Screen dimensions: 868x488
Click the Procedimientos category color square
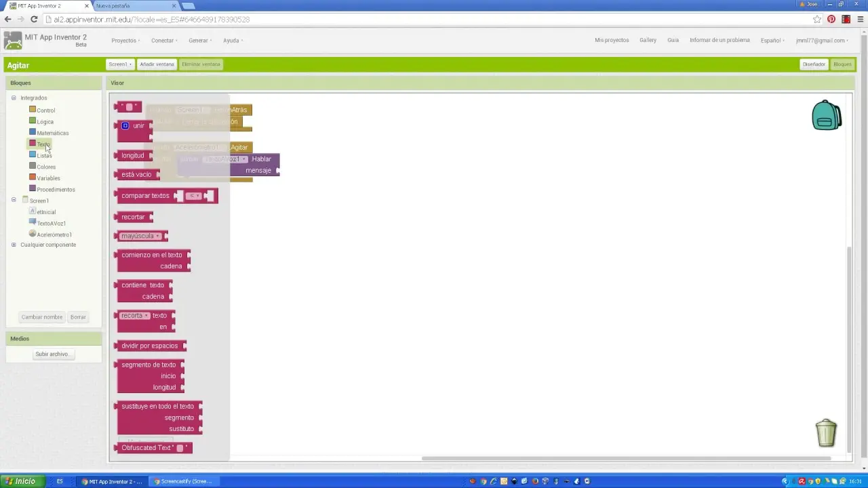33,188
